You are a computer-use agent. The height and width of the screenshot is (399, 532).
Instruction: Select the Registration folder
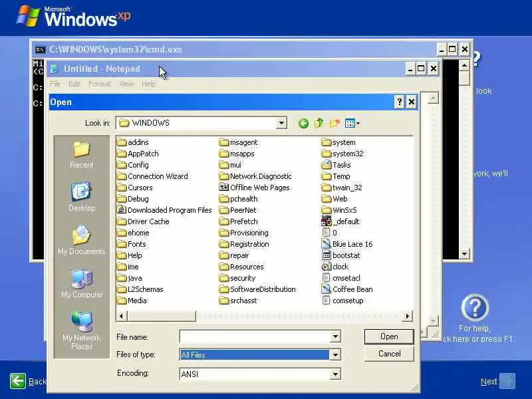pyautogui.click(x=244, y=244)
